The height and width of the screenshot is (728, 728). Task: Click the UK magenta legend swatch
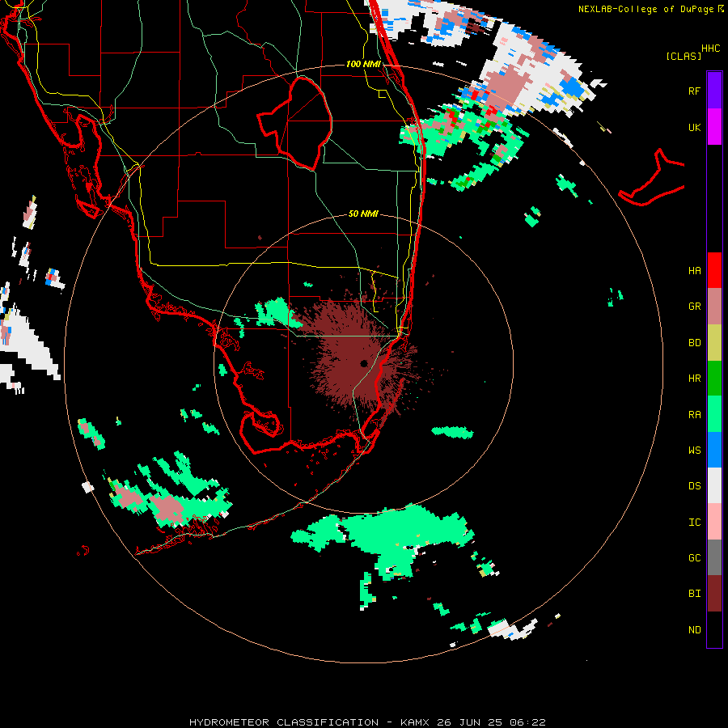(x=714, y=127)
